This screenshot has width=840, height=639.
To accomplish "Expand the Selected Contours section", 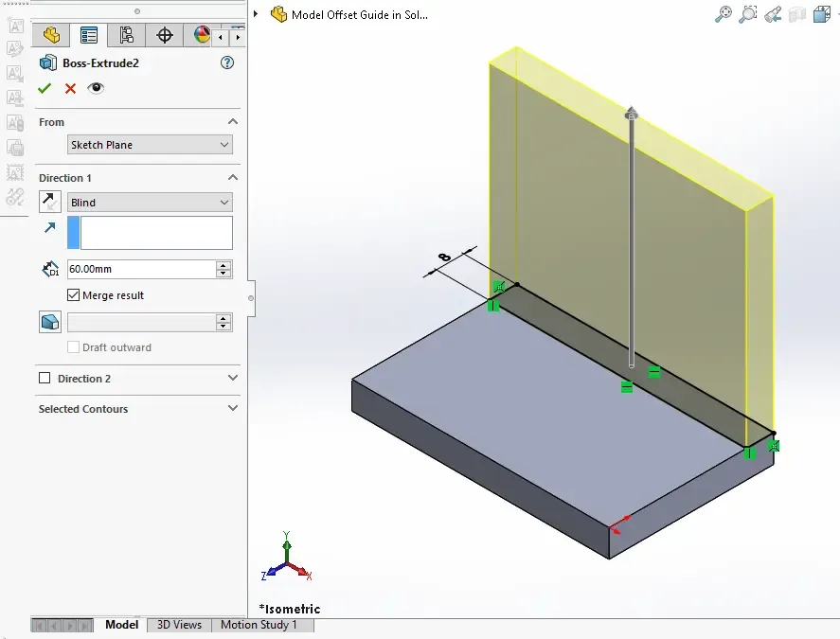I will (233, 409).
